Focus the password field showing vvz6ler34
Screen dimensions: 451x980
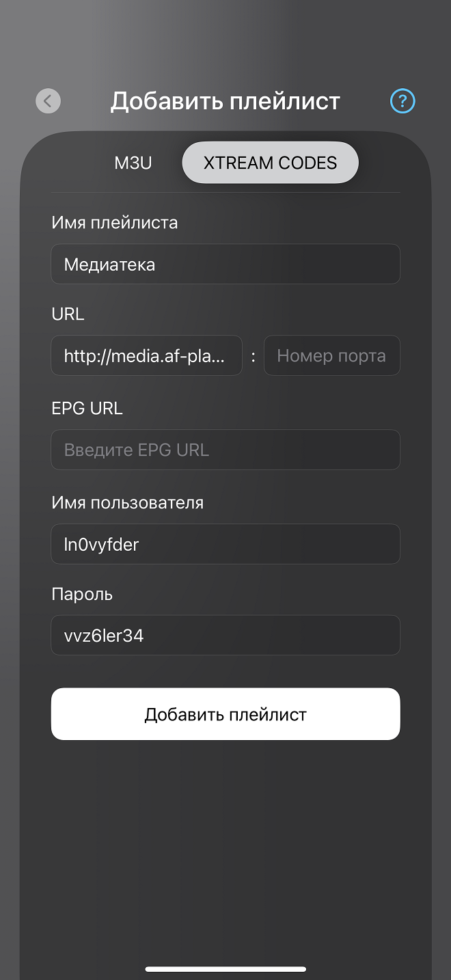click(x=225, y=636)
